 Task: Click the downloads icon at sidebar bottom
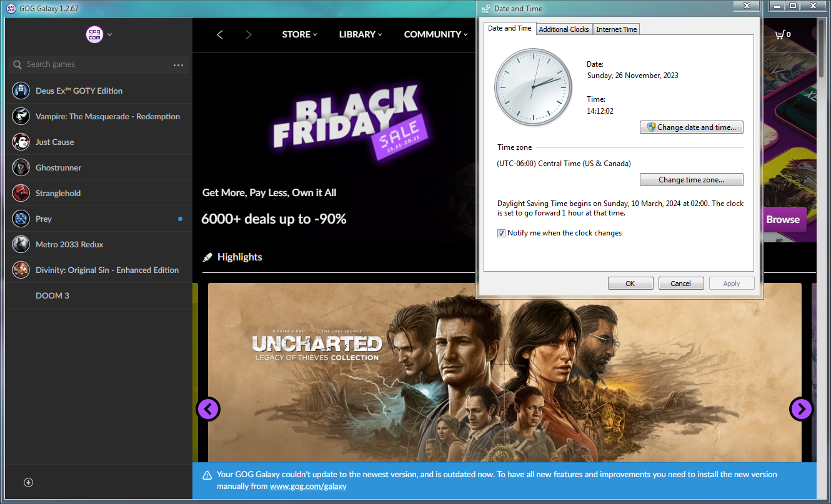coord(28,482)
